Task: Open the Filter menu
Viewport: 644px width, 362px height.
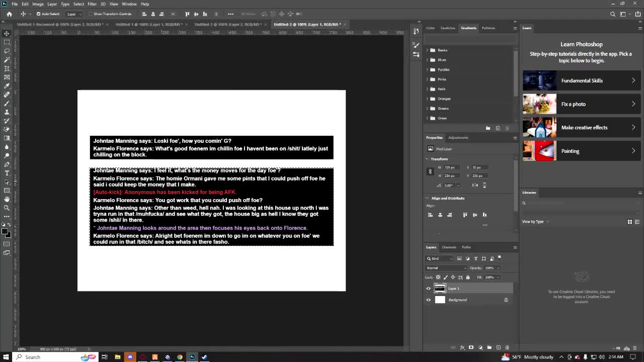Action: pos(92,4)
